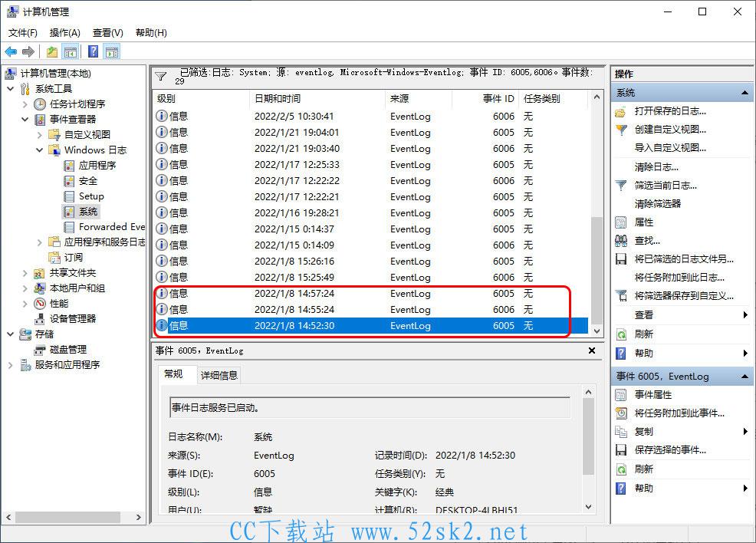The image size is (756, 543).
Task: Close the event preview pane
Action: click(x=592, y=350)
